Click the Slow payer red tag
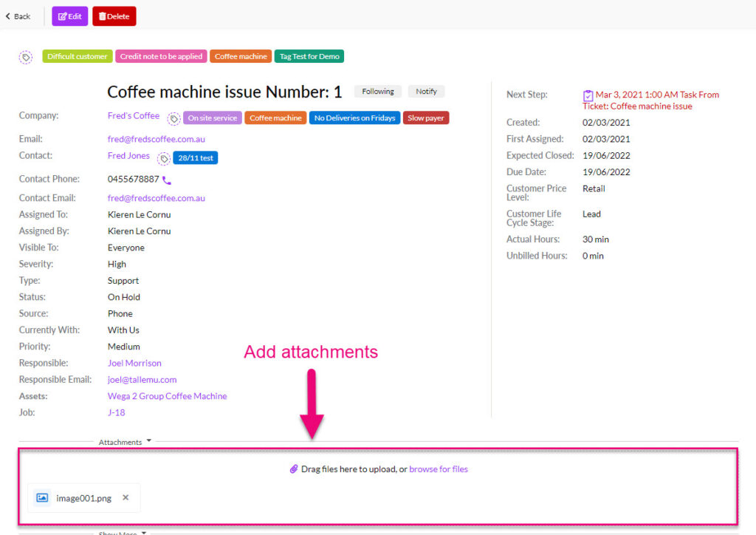Image resolution: width=756 pixels, height=535 pixels. pyautogui.click(x=426, y=118)
